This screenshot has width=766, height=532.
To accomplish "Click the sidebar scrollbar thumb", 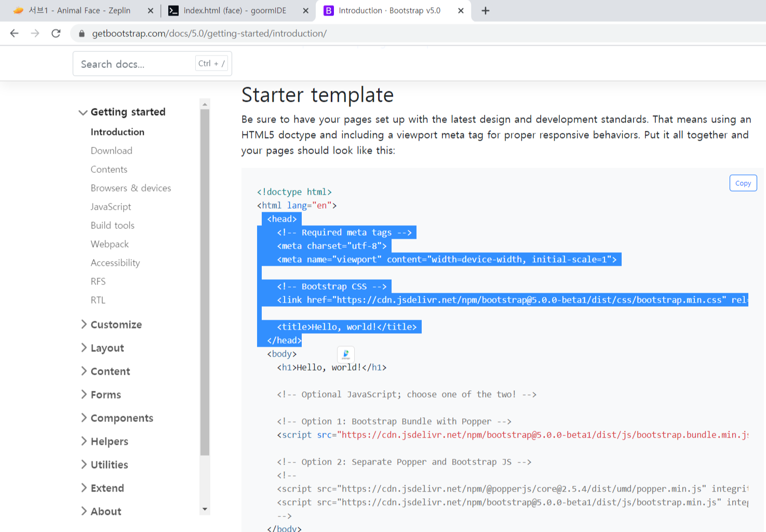I will [205, 282].
